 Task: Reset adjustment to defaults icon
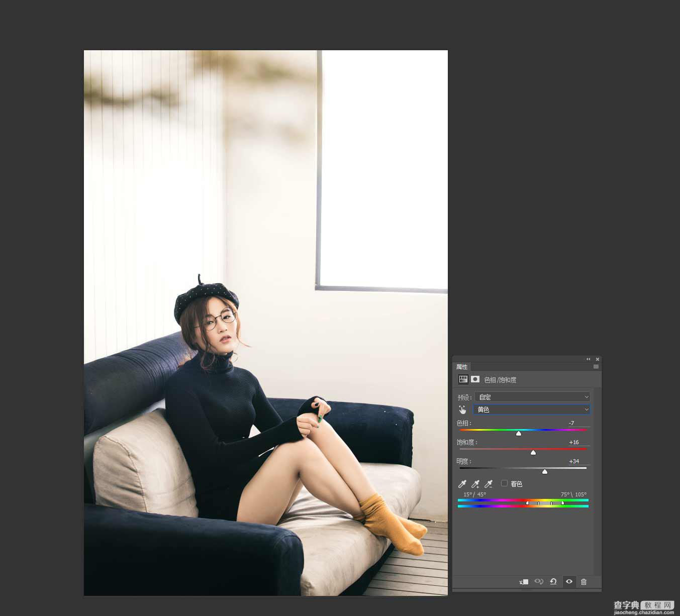coord(553,581)
